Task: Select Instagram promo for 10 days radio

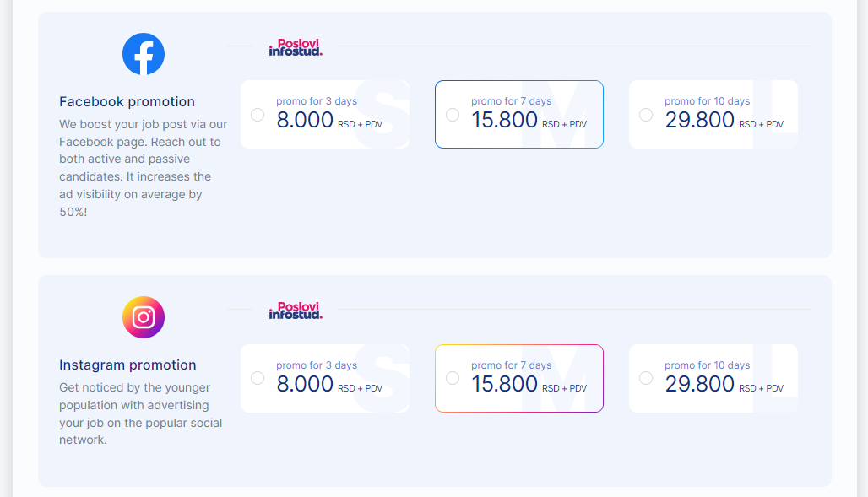Action: 645,378
